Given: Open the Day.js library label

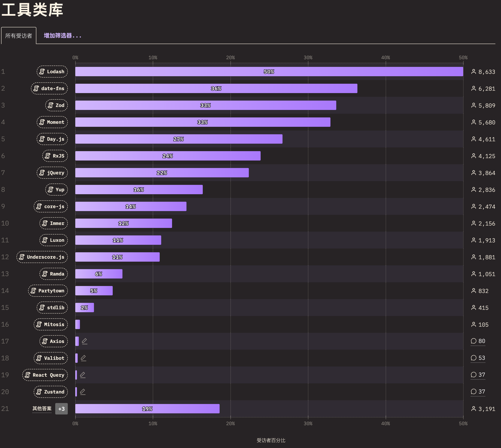Looking at the screenshot, I should pyautogui.click(x=52, y=139).
